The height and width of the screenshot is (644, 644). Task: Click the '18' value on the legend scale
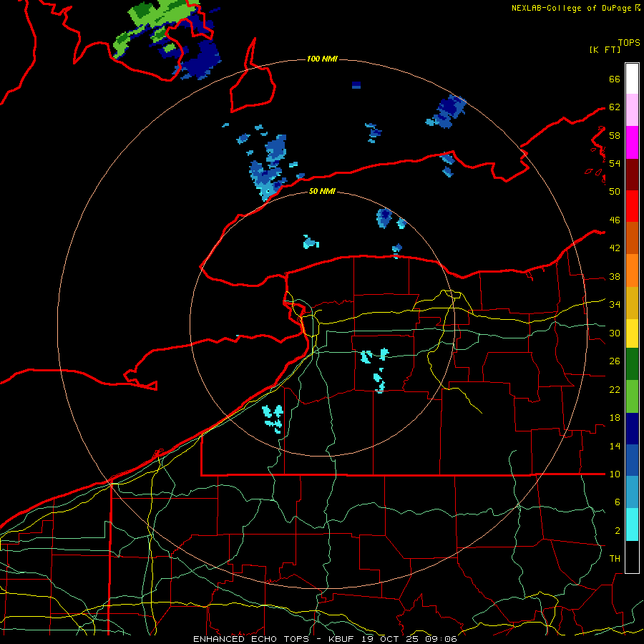click(615, 418)
